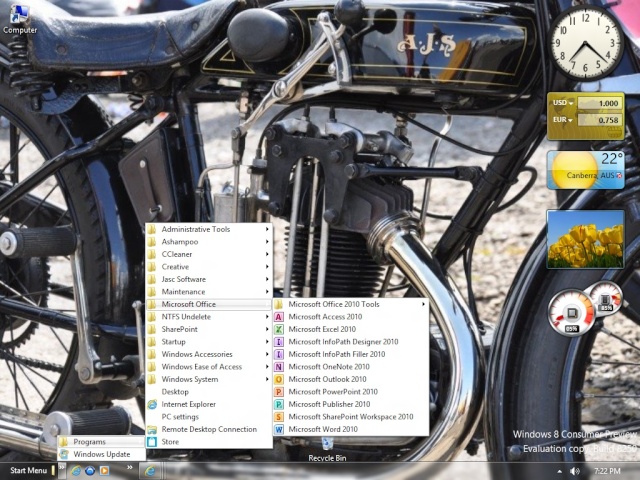
Task: Click the Start Menu button
Action: [x=28, y=470]
